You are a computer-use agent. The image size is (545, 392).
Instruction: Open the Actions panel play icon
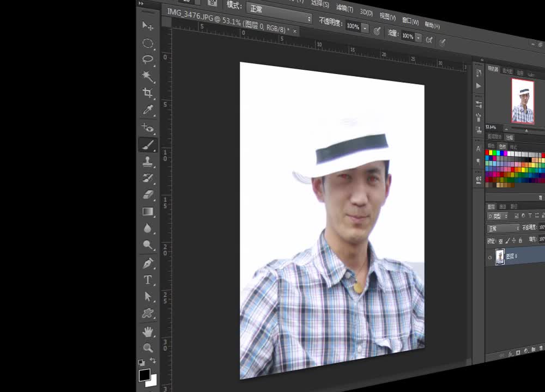[479, 86]
